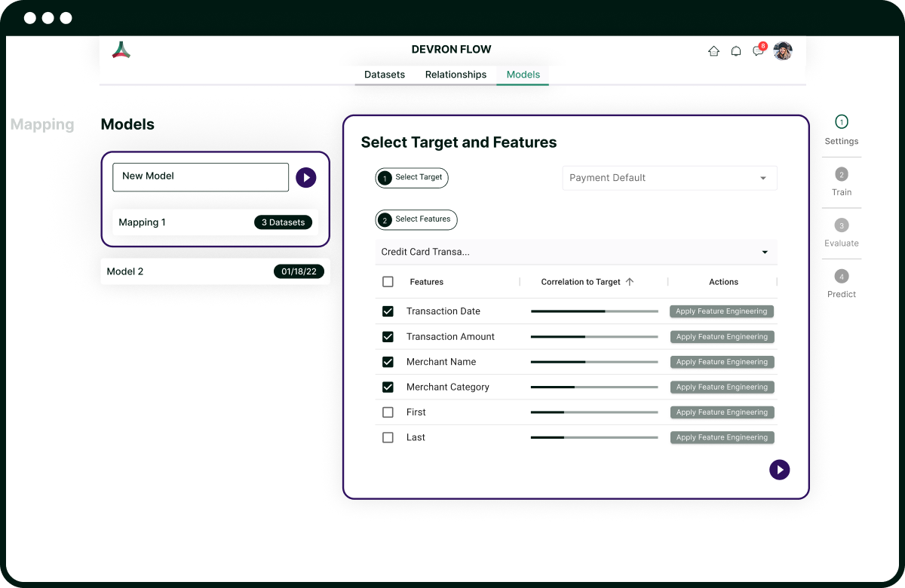This screenshot has height=588, width=905.
Task: Click step 3 Evaluate circle icon
Action: click(x=842, y=225)
